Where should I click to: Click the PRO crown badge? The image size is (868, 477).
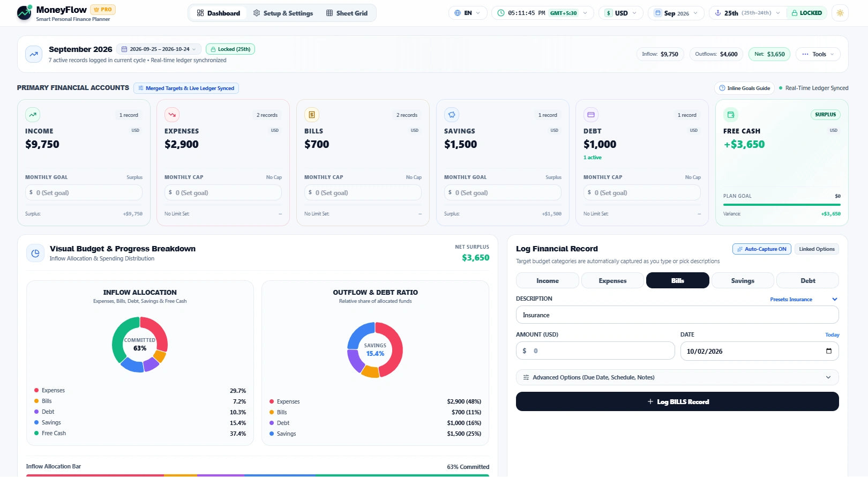(103, 10)
